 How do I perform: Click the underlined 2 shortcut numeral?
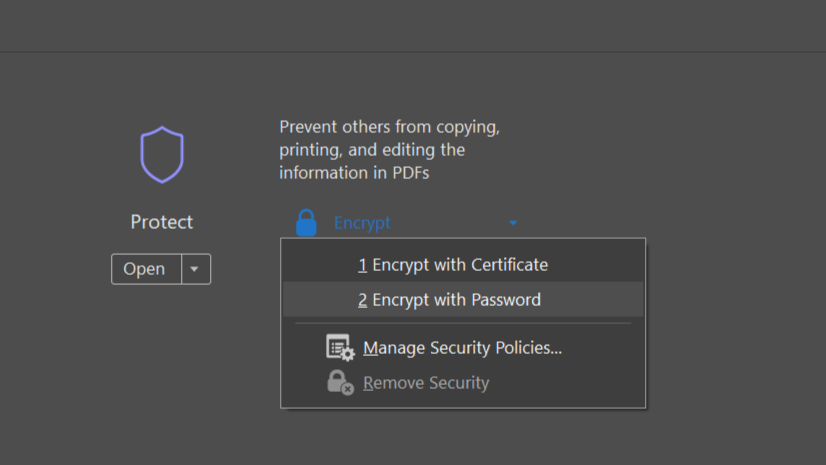pos(363,300)
